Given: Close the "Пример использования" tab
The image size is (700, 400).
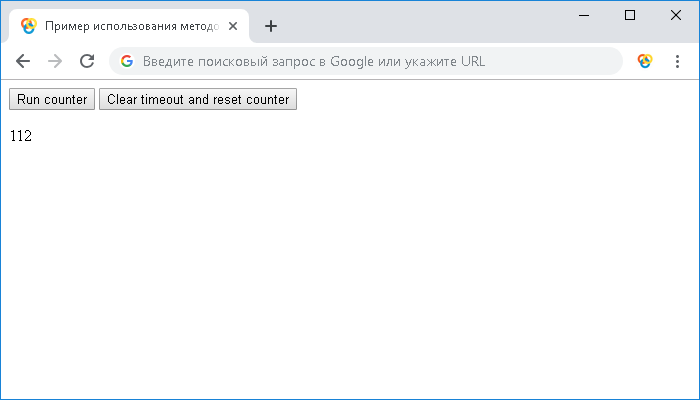Looking at the screenshot, I should pos(233,26).
